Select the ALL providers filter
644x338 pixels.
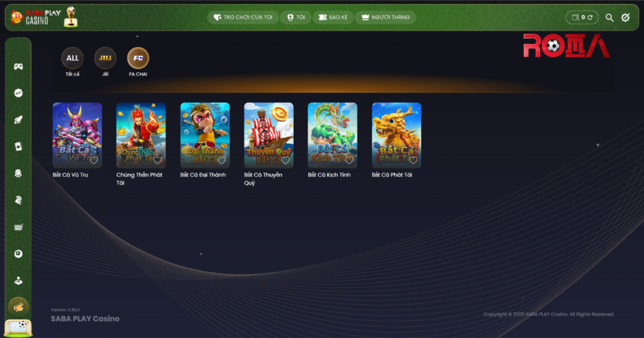click(x=72, y=58)
